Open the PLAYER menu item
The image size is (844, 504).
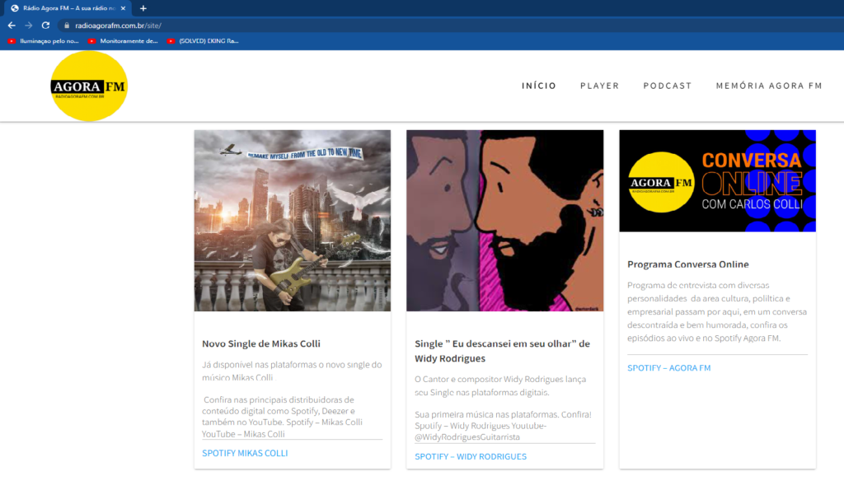point(599,86)
